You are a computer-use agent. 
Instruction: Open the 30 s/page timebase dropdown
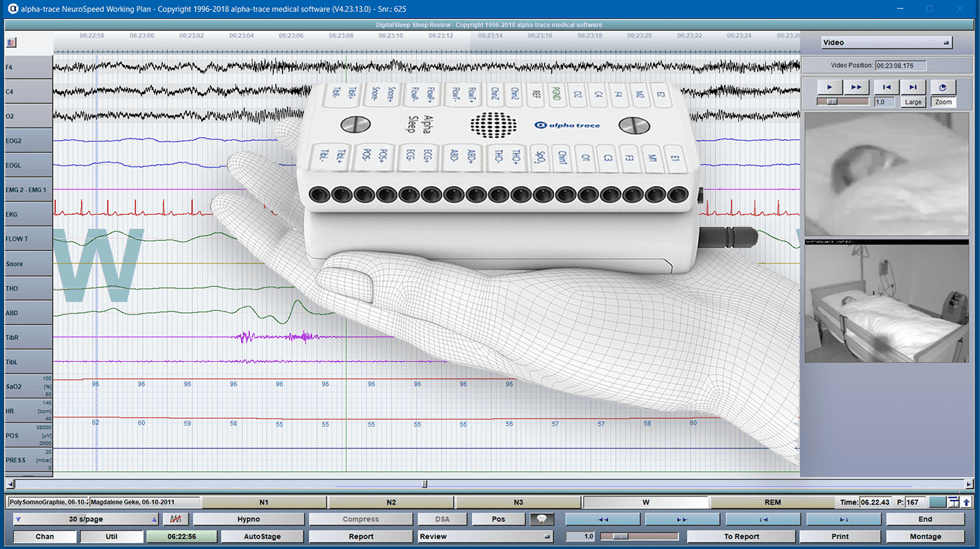(86, 519)
